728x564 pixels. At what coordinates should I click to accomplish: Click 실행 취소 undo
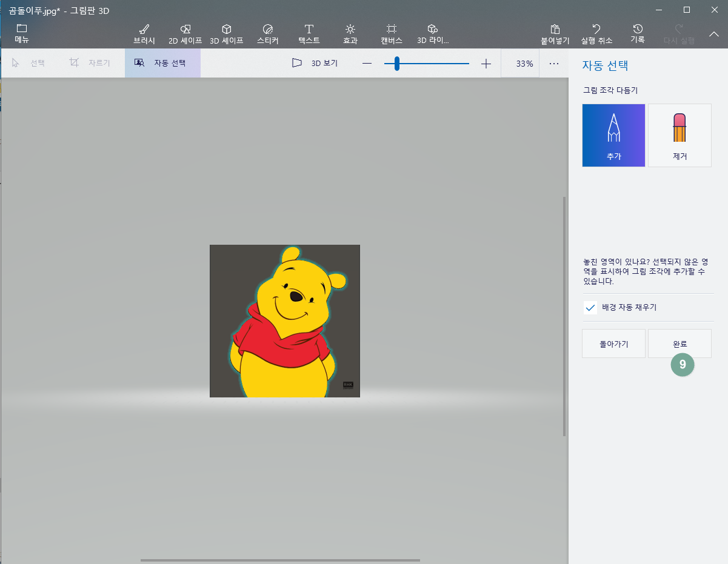[x=596, y=35]
